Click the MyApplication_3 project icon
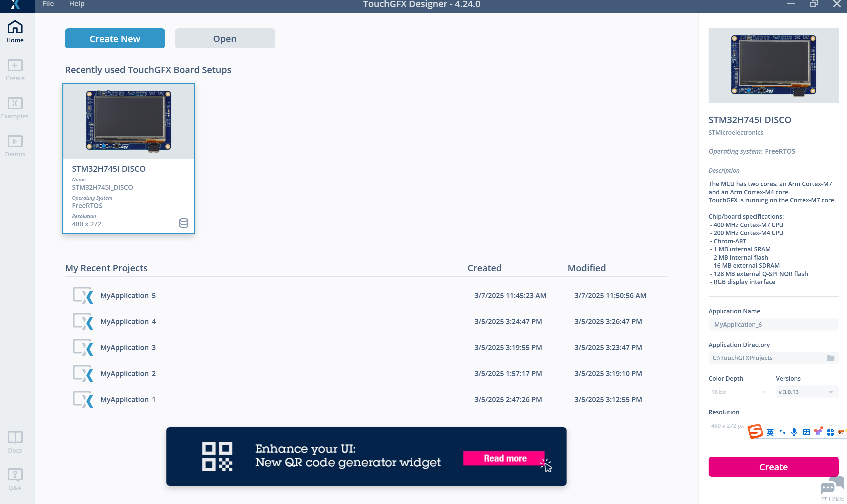The width and height of the screenshot is (847, 504). [83, 347]
